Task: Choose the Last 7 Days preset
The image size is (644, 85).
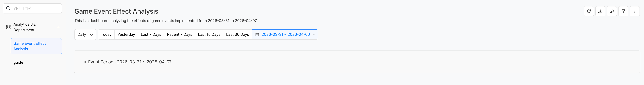Action: click(x=151, y=35)
